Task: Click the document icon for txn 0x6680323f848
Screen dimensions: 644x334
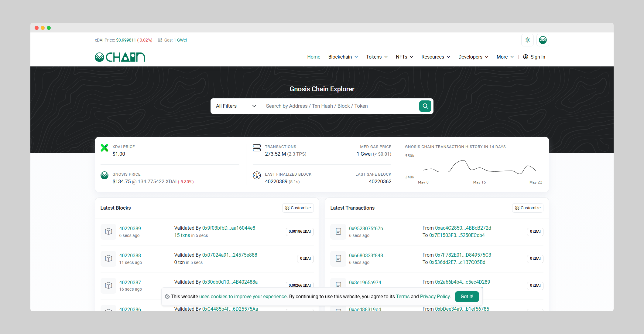Action: 338,258
